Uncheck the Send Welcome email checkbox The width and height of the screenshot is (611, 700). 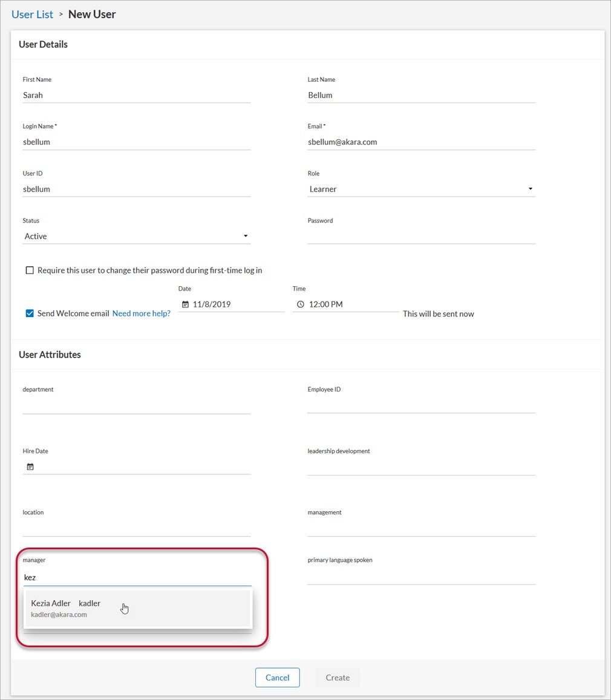click(30, 313)
